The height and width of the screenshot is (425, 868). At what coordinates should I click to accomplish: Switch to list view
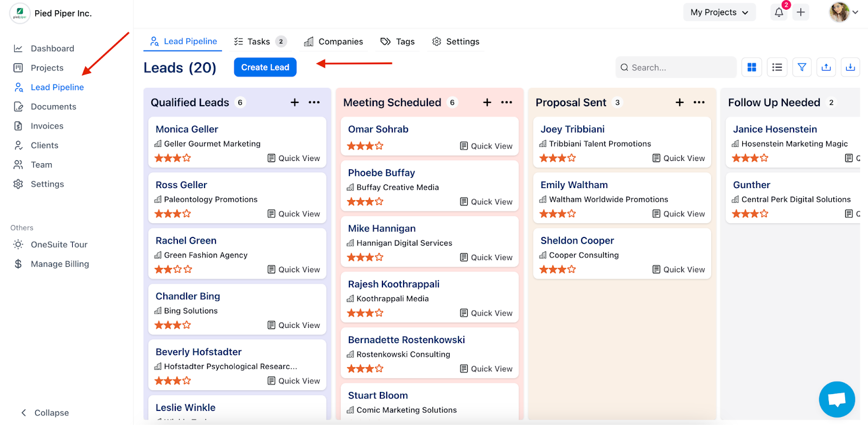pyautogui.click(x=777, y=67)
